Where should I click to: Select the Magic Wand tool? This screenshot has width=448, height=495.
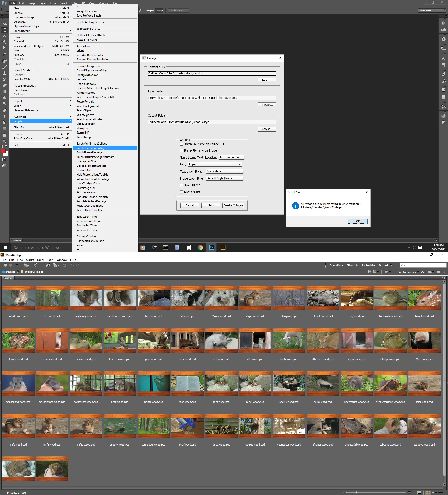coord(4,42)
